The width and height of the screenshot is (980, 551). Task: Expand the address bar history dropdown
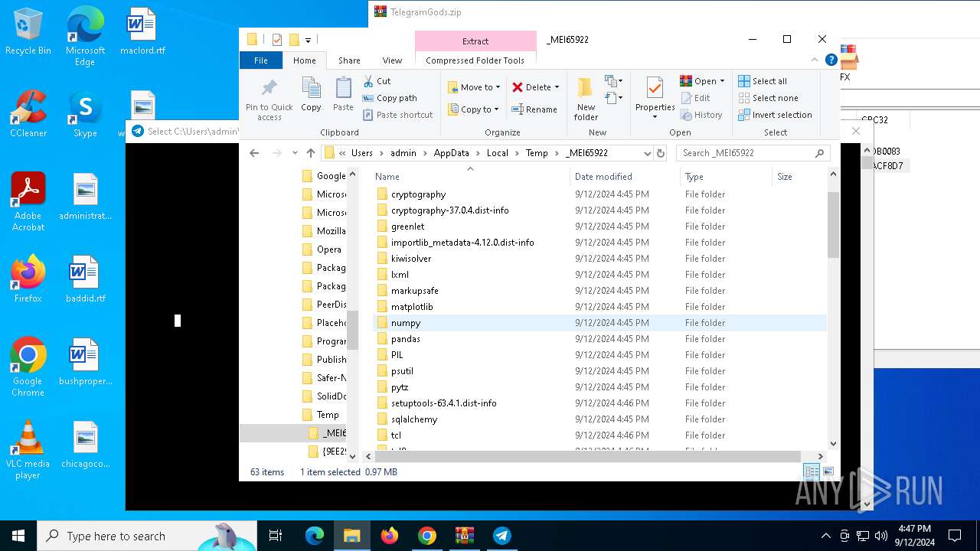[x=647, y=153]
